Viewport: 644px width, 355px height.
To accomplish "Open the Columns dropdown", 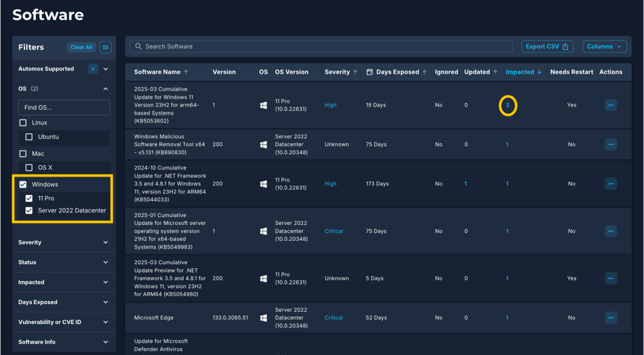I will tap(605, 46).
